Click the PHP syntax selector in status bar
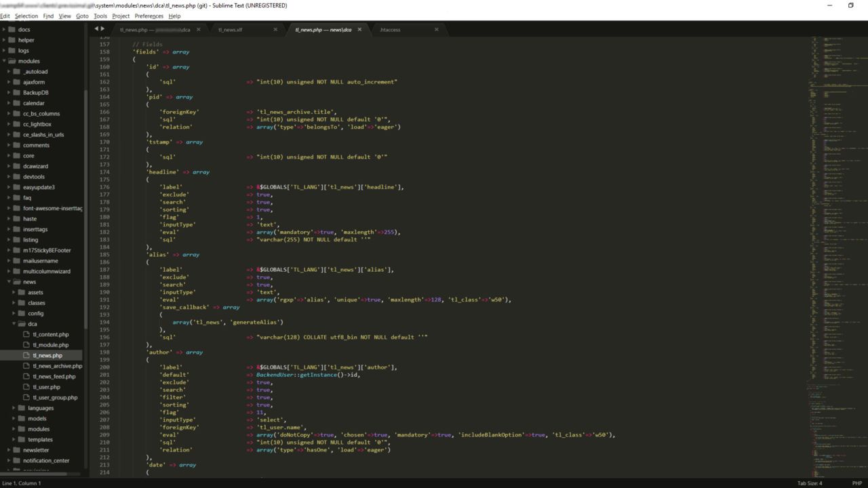 (x=856, y=483)
